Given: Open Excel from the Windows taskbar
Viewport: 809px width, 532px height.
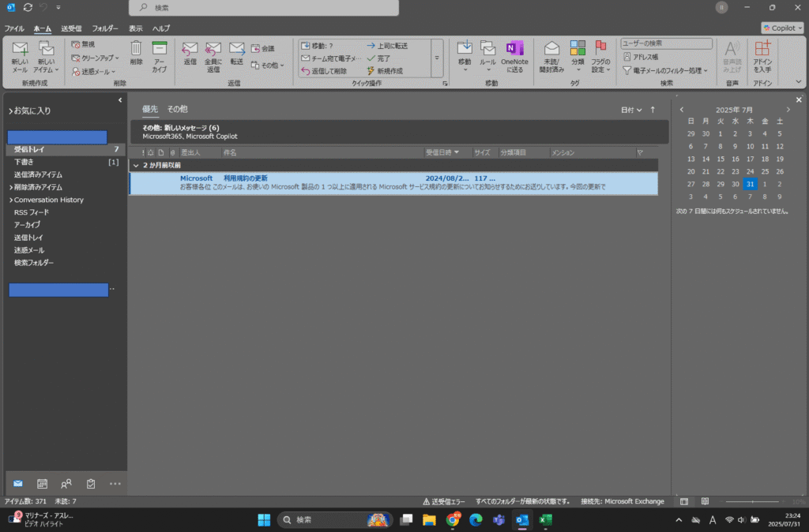Looking at the screenshot, I should pyautogui.click(x=545, y=519).
